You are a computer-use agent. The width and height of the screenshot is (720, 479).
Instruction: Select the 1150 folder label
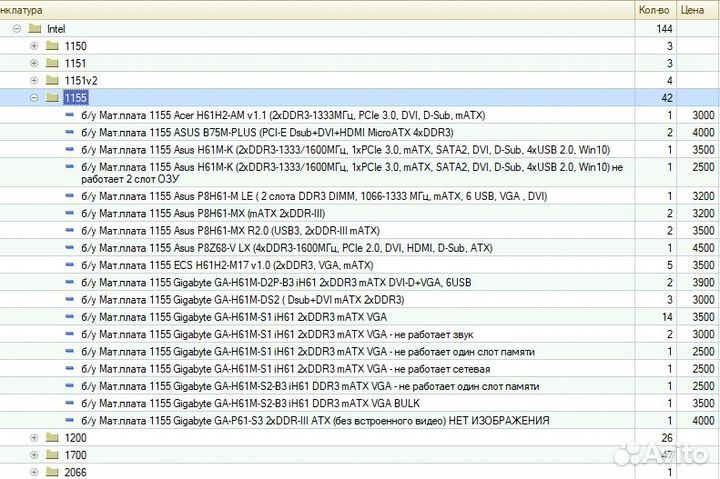(x=75, y=46)
